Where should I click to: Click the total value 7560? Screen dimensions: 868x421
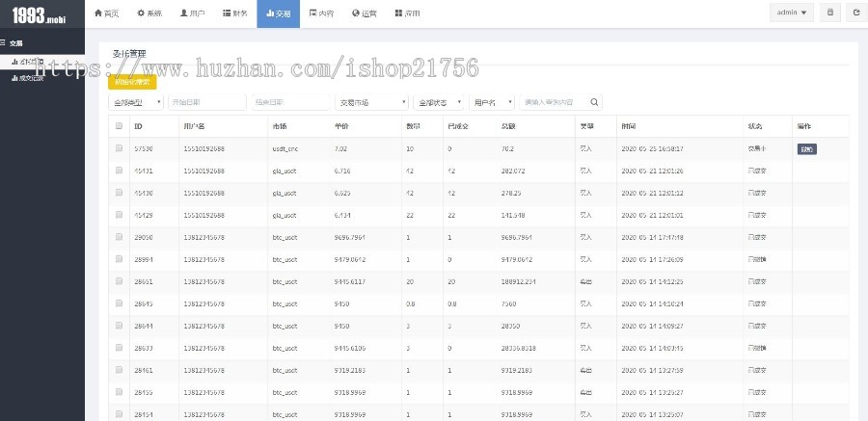coord(506,303)
